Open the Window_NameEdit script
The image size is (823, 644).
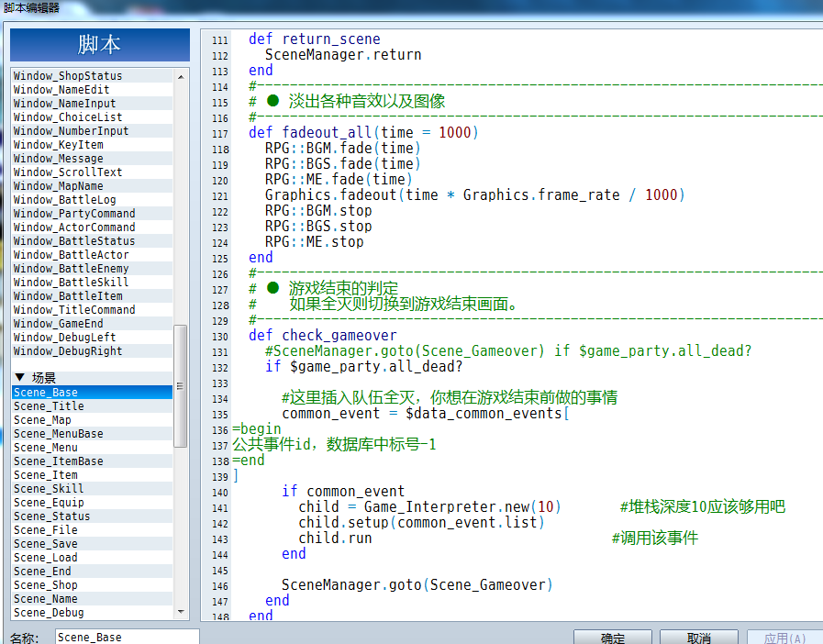click(92, 89)
